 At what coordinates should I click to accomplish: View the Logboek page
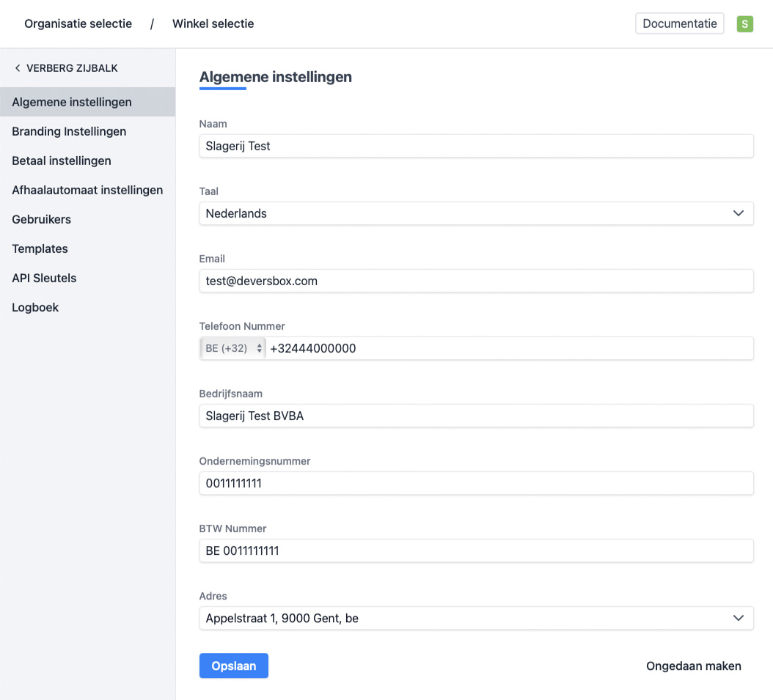[35, 307]
